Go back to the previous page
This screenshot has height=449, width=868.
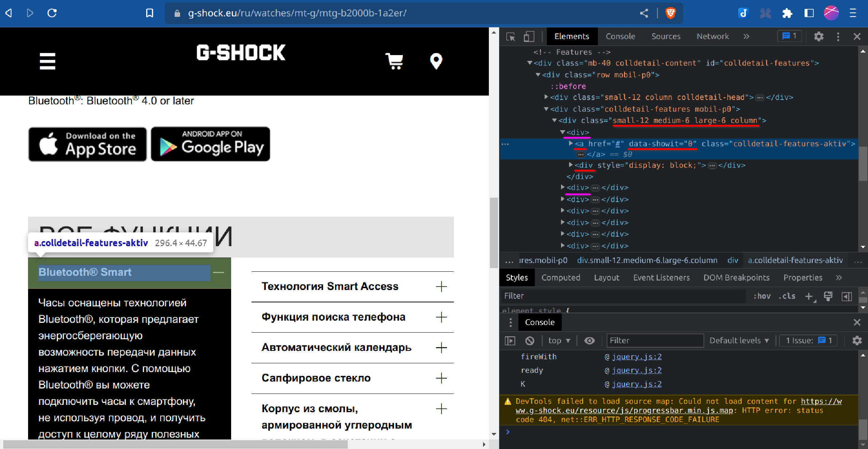point(9,13)
